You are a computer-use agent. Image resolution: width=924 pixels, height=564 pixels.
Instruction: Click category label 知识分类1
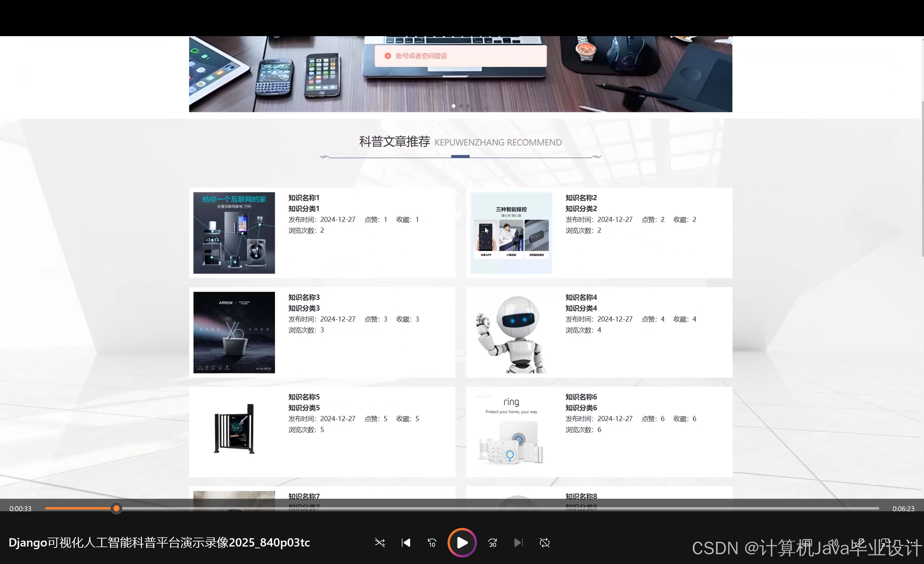(x=304, y=208)
